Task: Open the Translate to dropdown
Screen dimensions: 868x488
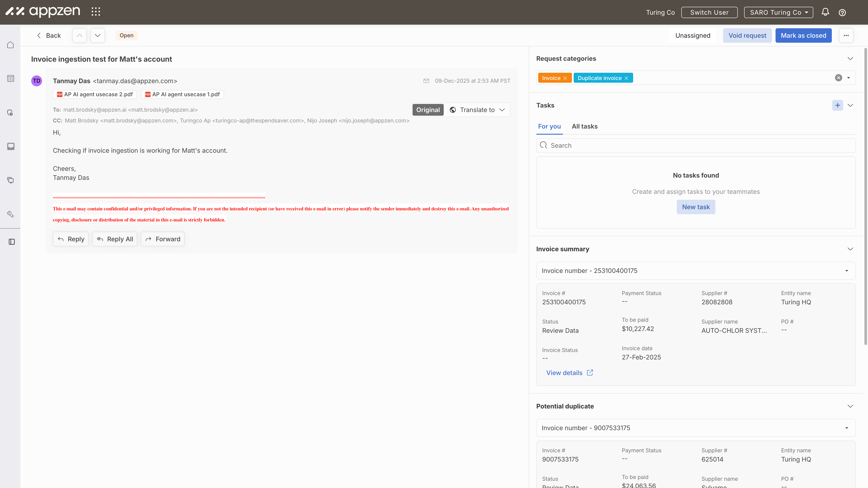Action: (477, 110)
